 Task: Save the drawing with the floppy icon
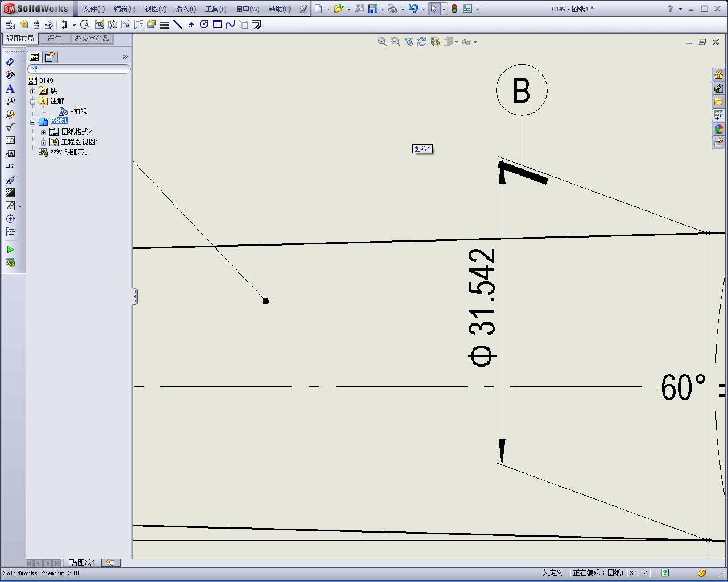[373, 9]
